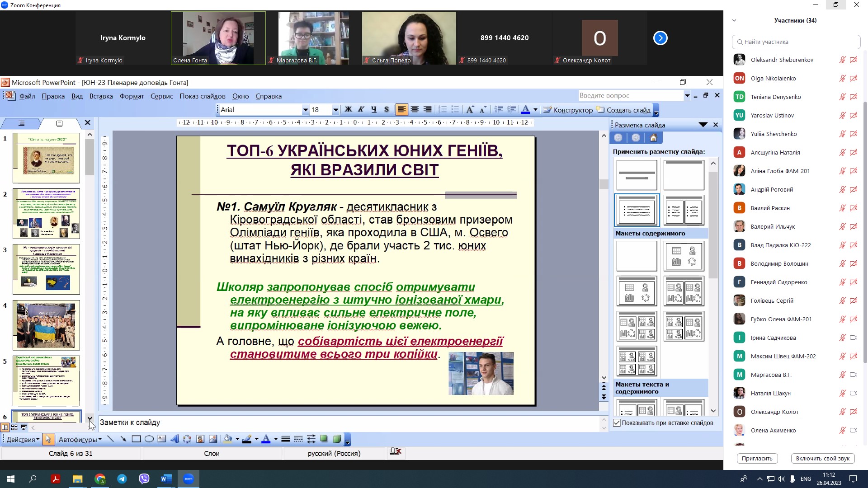Screen dimensions: 868x488
Task: Insert WordArt from drawing toolbar
Action: point(175,439)
